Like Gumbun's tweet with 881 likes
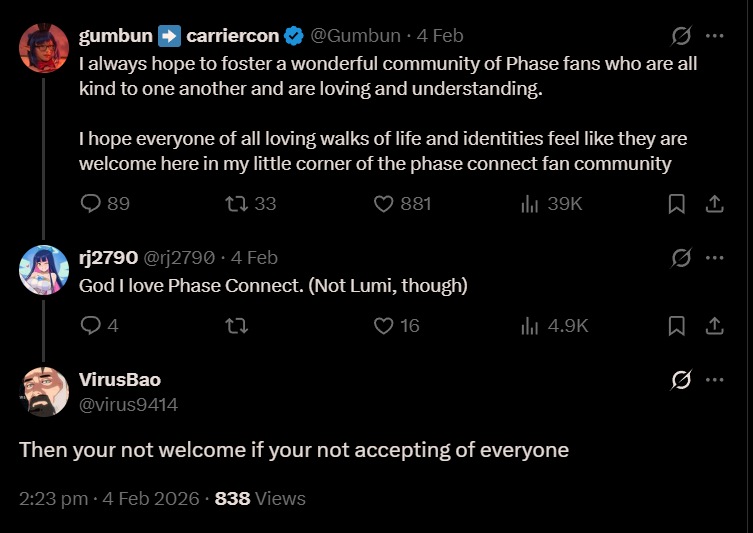This screenshot has width=753, height=533. click(383, 204)
